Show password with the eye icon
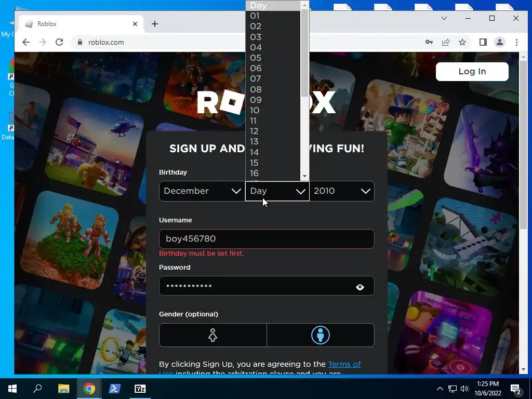The height and width of the screenshot is (399, 532). 360,287
